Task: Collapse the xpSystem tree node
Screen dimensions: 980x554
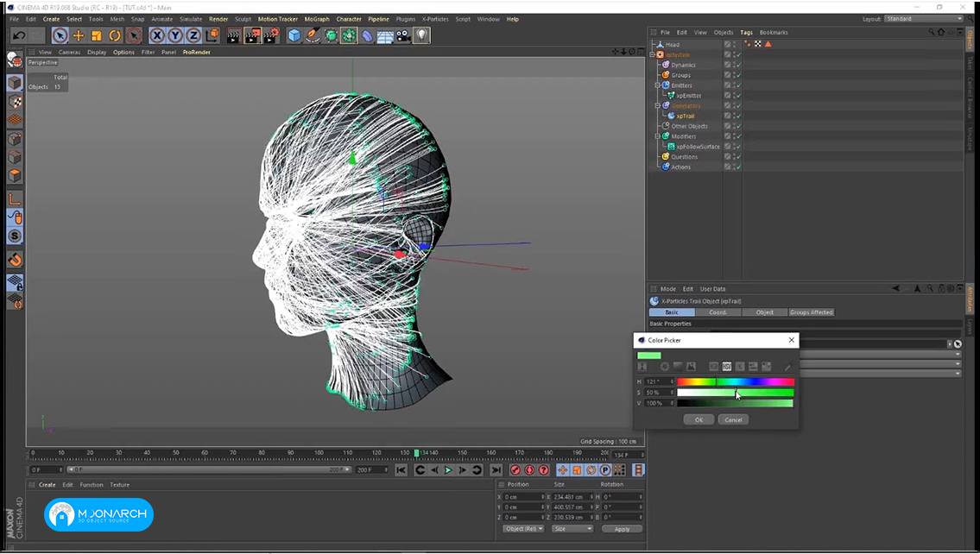Action: 653,55
